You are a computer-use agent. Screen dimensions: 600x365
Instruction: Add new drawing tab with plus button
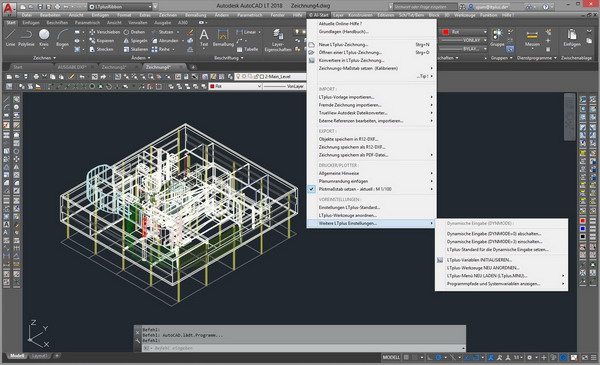pos(193,67)
